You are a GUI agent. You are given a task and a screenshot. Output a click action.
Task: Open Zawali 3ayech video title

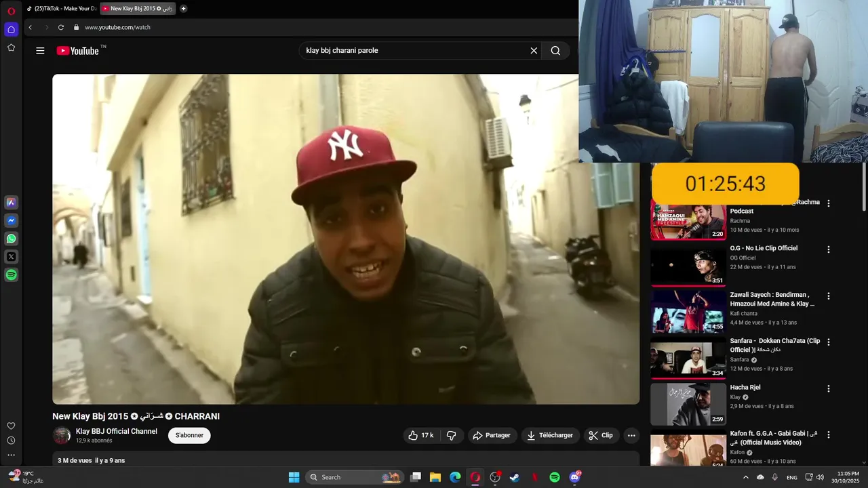pyautogui.click(x=772, y=299)
